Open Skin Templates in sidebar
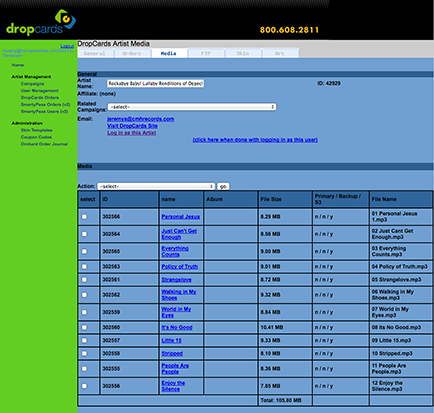 coord(37,130)
